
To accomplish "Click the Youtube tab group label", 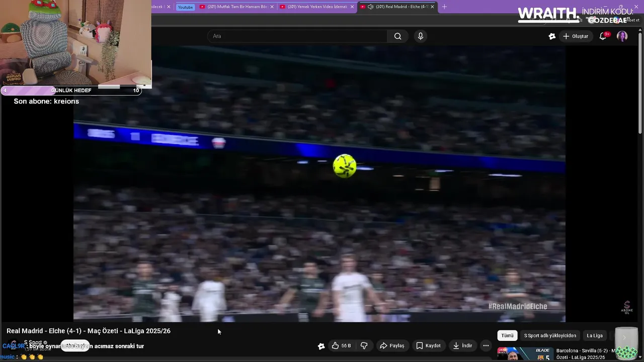I will [185, 7].
